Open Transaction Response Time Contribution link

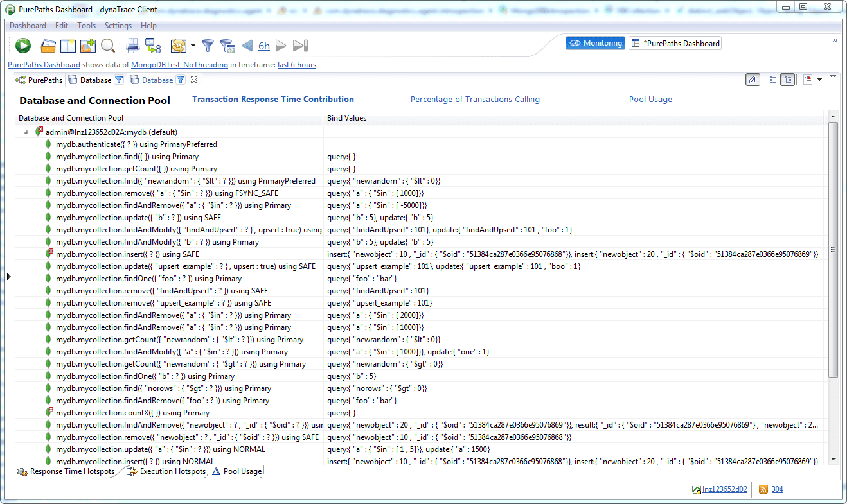coord(273,100)
